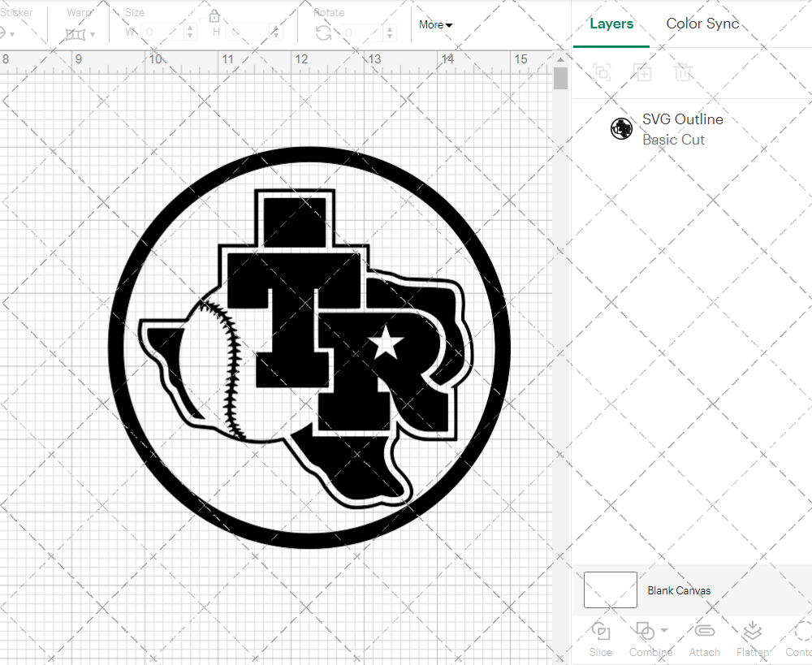812x665 pixels.
Task: Expand the Warp options dropdown
Action: pyautogui.click(x=92, y=34)
